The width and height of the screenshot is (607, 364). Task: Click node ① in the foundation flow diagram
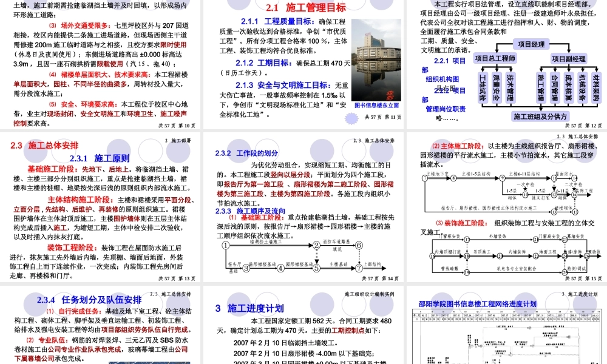(x=225, y=245)
